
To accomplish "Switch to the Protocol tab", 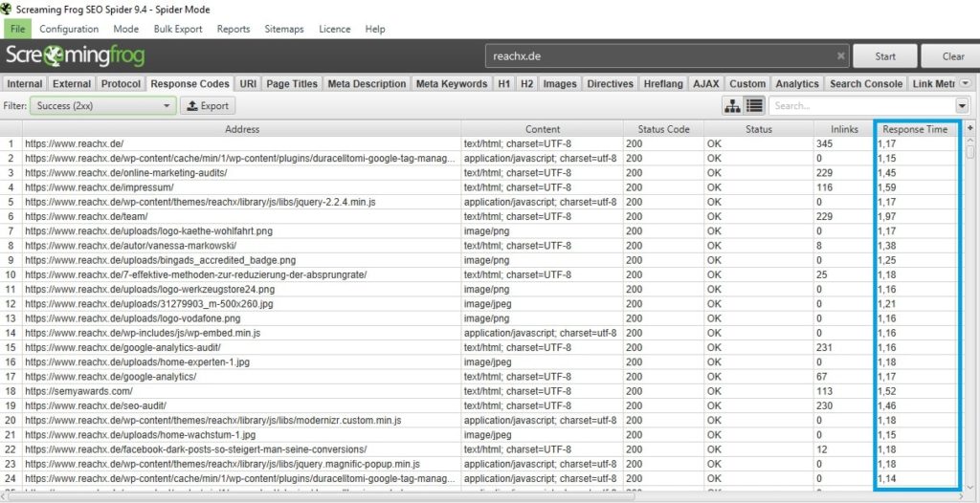I will point(122,84).
